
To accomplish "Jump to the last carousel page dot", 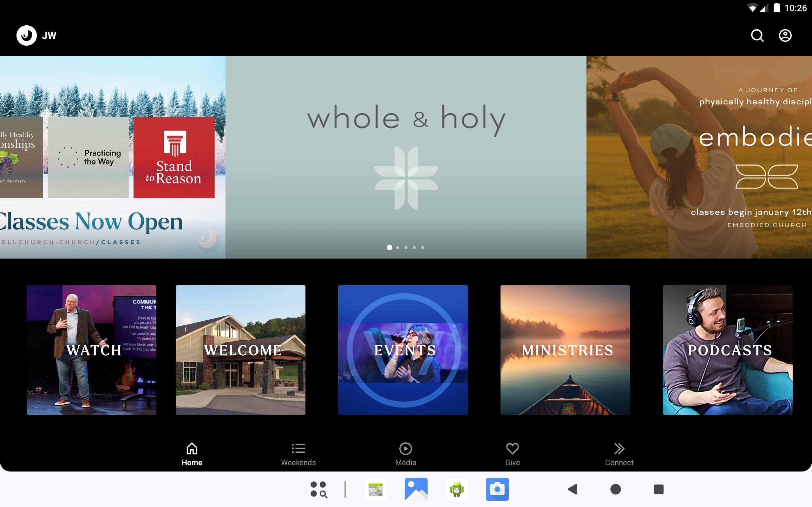I will tap(422, 247).
